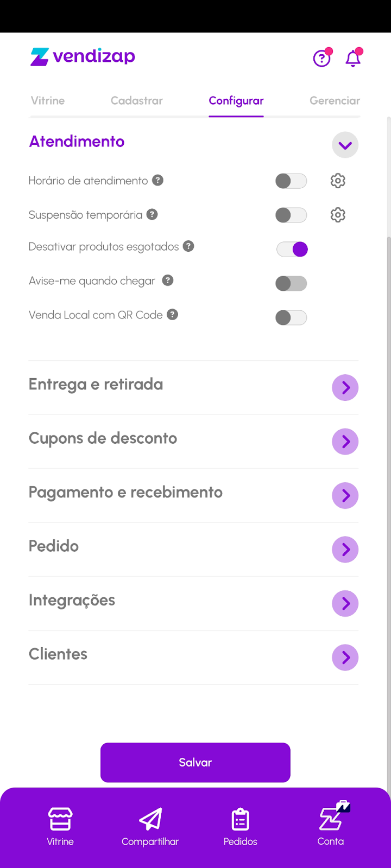Turn on Venda Local com QR Code

[291, 317]
